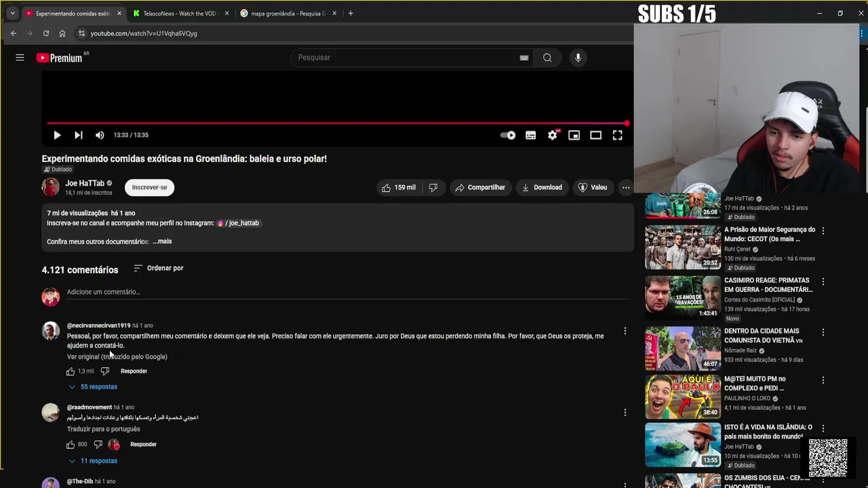
Task: Switch to mapa groenlândia Google tab
Action: pos(288,14)
